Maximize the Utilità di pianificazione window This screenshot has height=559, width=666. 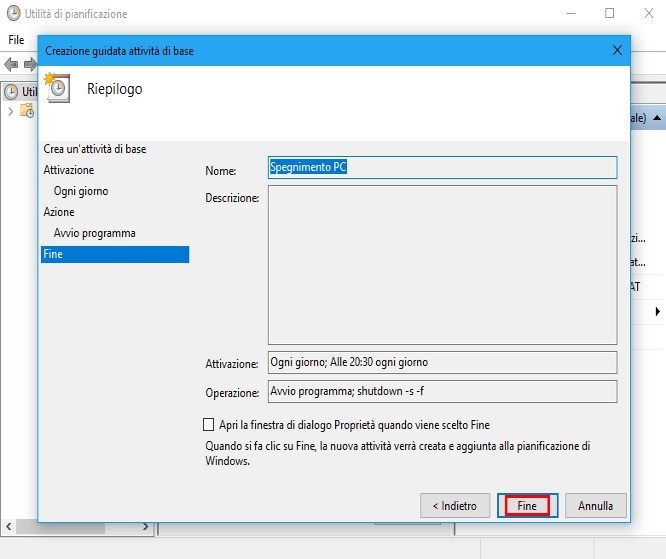point(609,14)
